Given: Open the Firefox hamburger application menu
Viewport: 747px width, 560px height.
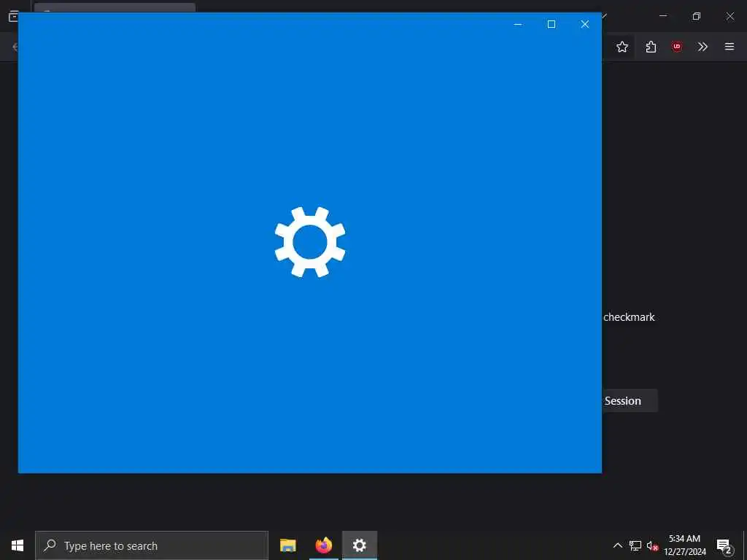Looking at the screenshot, I should click(x=729, y=47).
